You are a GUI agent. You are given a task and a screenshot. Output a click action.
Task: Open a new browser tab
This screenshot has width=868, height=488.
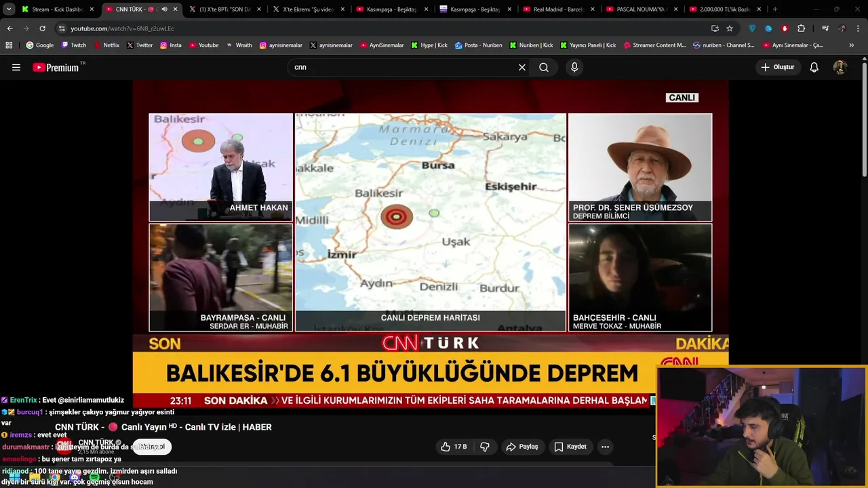pyautogui.click(x=775, y=9)
